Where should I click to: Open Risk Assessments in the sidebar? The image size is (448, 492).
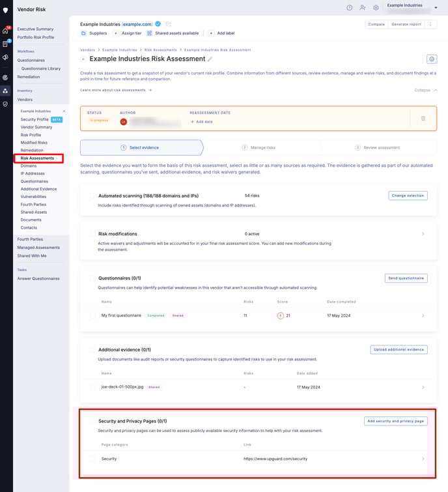pyautogui.click(x=37, y=158)
